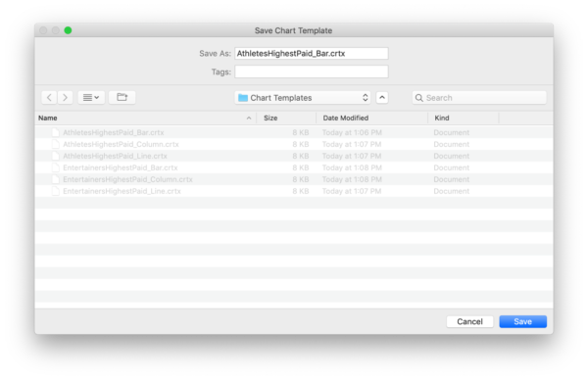Click the Kind cell of EntertainersHighestPaid_Column.crtx
This screenshot has width=588, height=380.
point(451,179)
